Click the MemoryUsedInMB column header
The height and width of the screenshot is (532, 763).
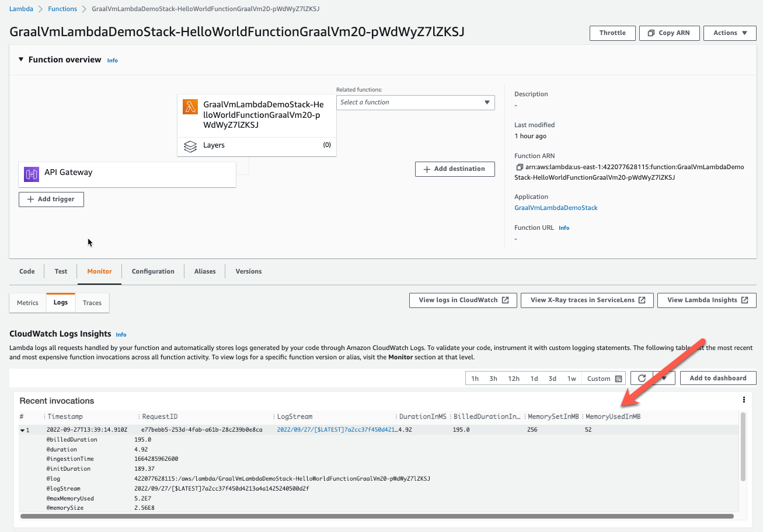613,416
